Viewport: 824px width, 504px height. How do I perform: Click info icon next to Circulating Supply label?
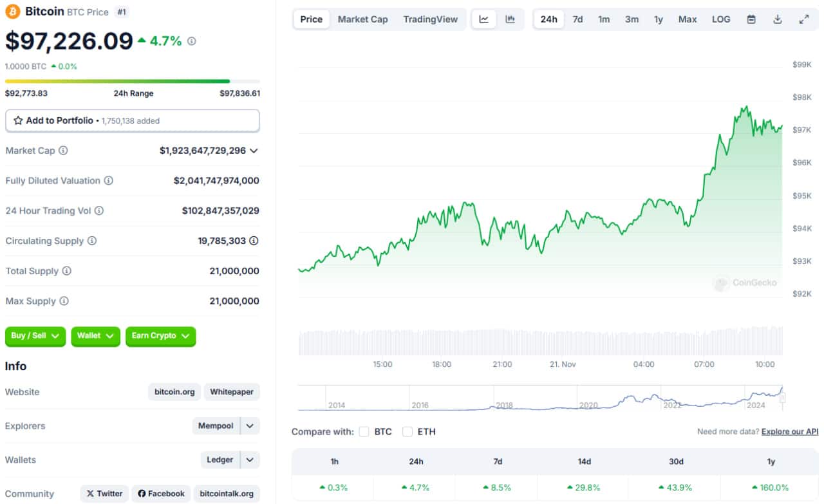pos(92,241)
